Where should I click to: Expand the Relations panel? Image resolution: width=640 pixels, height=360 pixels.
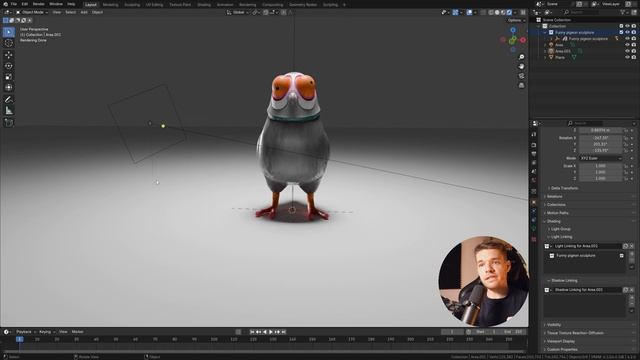[554, 196]
